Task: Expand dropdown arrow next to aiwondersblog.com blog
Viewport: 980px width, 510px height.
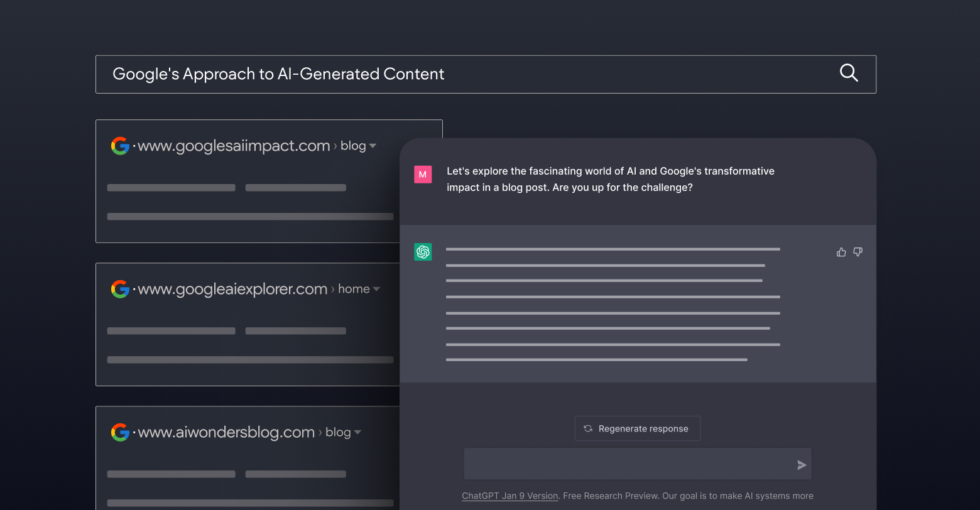Action: click(357, 433)
